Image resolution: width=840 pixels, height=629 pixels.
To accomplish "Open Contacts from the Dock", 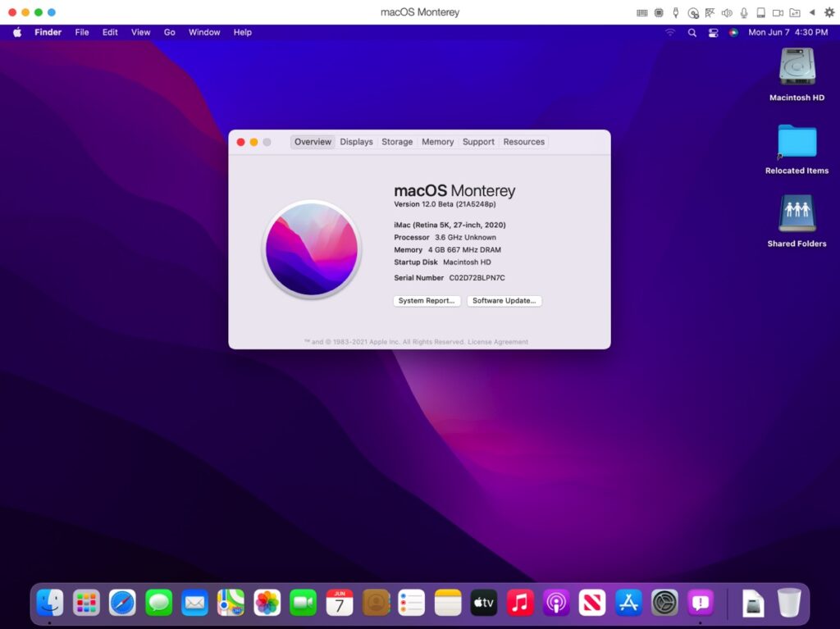I will [376, 603].
